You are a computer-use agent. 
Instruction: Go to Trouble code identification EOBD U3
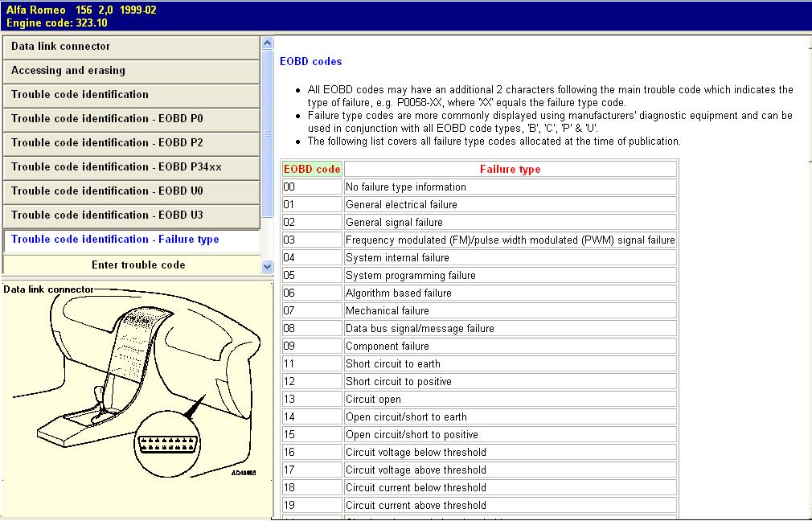pyautogui.click(x=131, y=215)
